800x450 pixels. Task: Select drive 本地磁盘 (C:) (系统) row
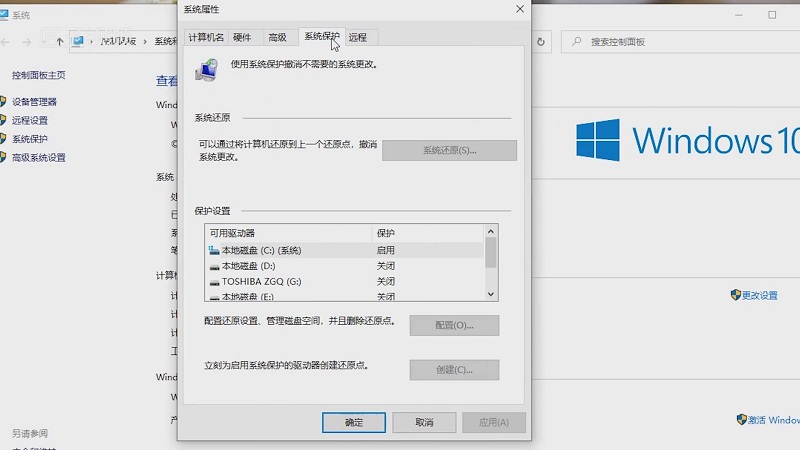pos(344,251)
